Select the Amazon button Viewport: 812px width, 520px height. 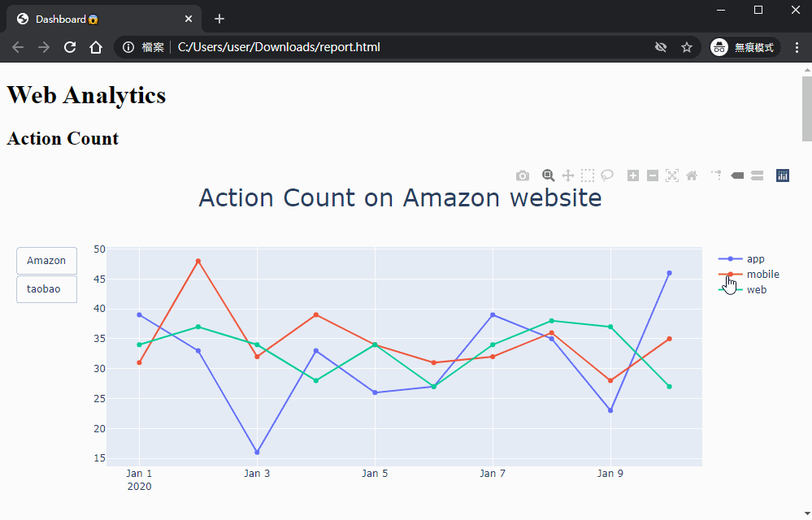46,261
